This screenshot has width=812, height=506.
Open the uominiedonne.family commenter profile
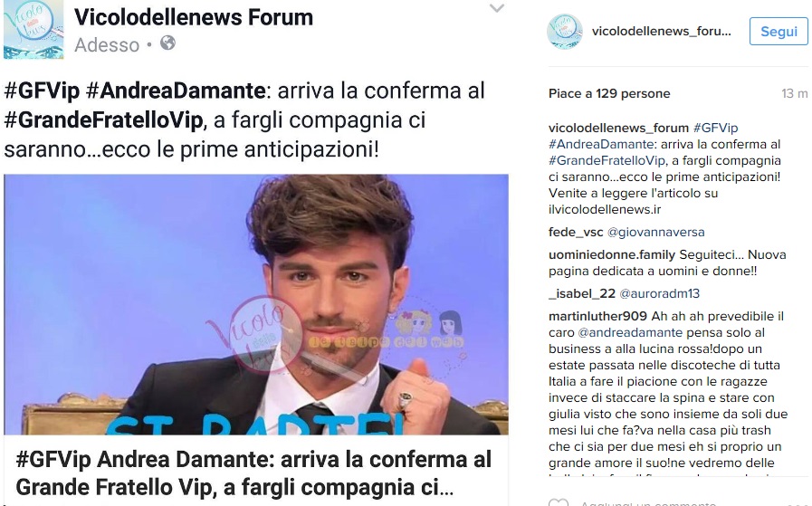[x=612, y=255]
